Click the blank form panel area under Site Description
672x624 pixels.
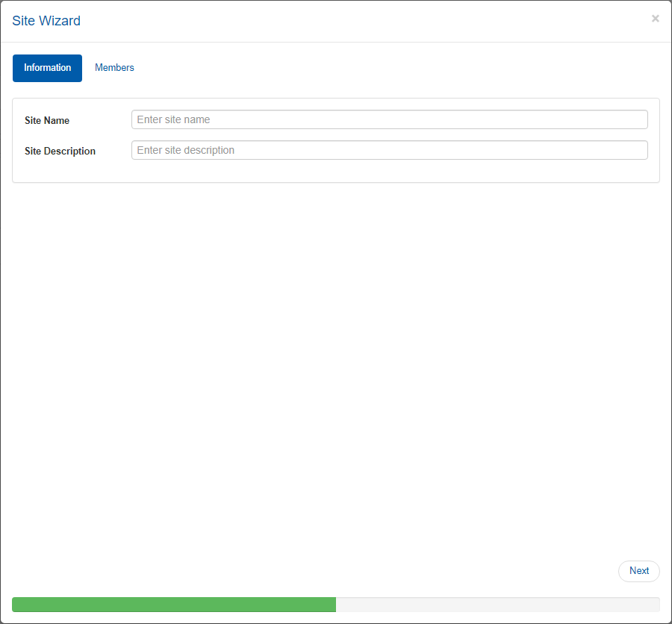coord(335,171)
